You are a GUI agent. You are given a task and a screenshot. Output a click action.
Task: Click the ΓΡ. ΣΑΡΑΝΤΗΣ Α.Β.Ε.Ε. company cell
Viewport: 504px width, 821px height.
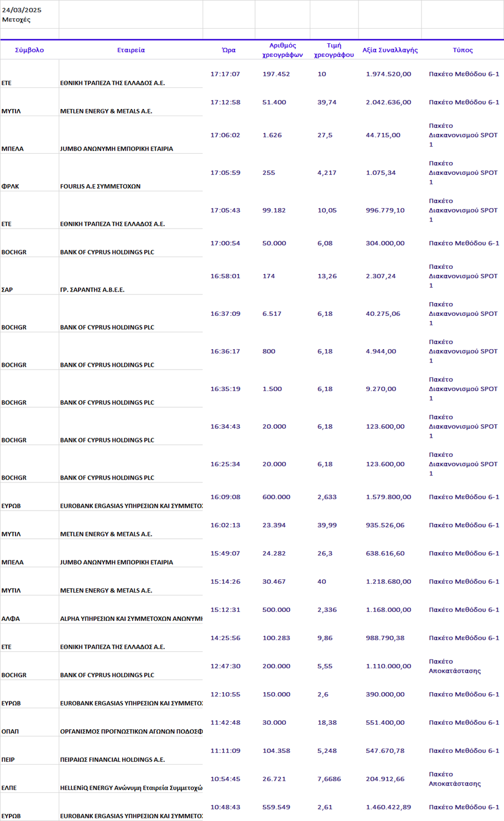coord(92,290)
